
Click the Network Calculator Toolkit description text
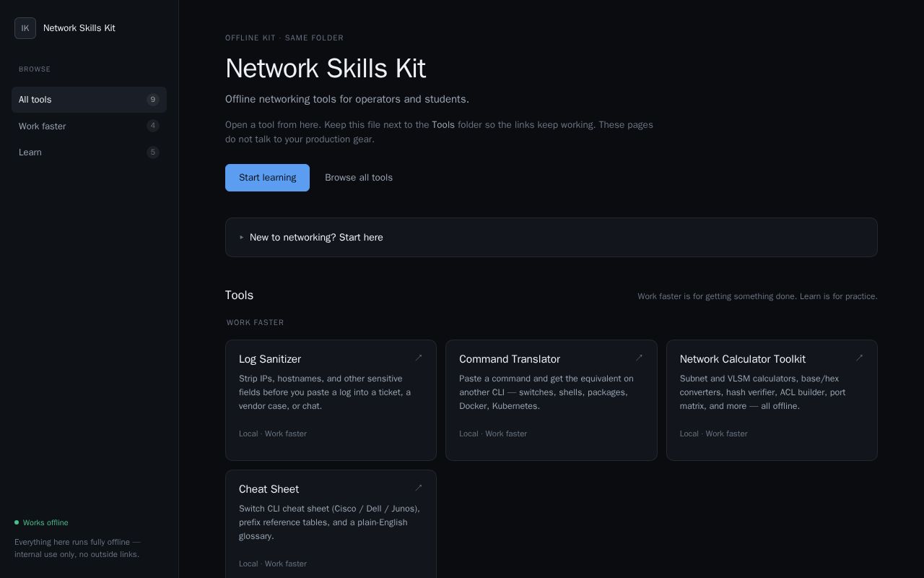point(762,392)
